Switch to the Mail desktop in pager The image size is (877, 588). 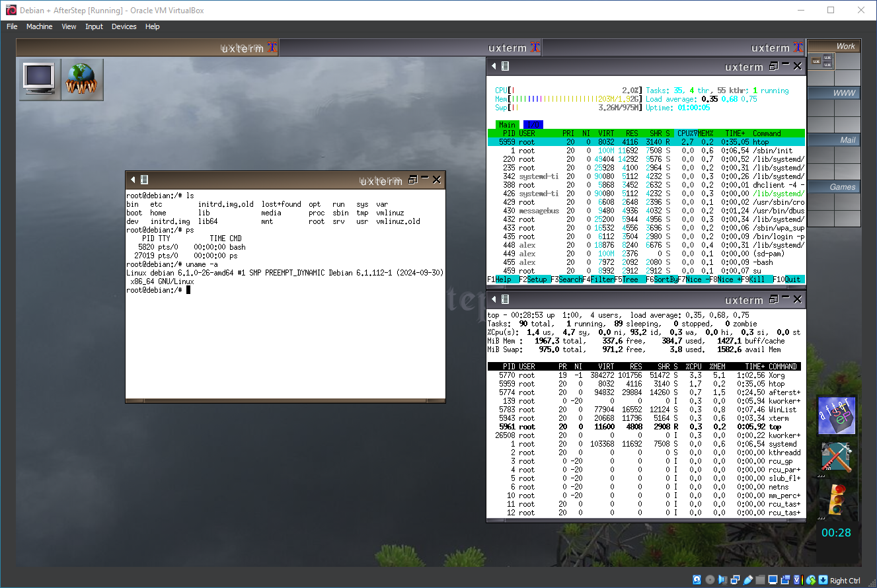point(833,140)
